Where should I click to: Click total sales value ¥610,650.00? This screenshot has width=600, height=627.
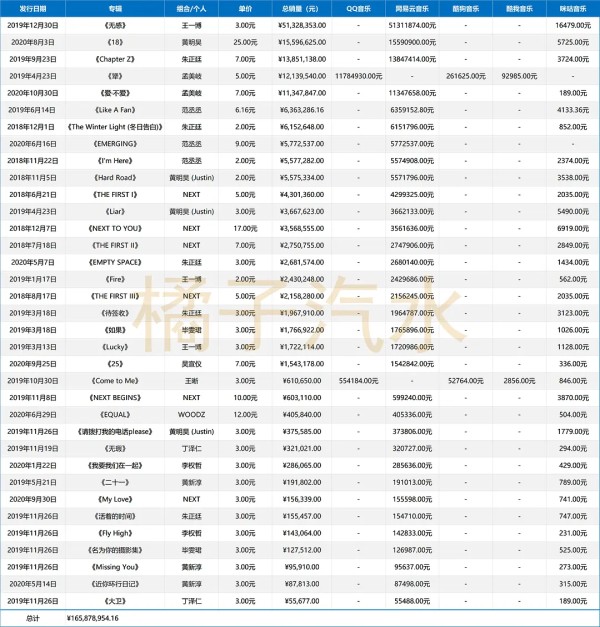tap(302, 381)
